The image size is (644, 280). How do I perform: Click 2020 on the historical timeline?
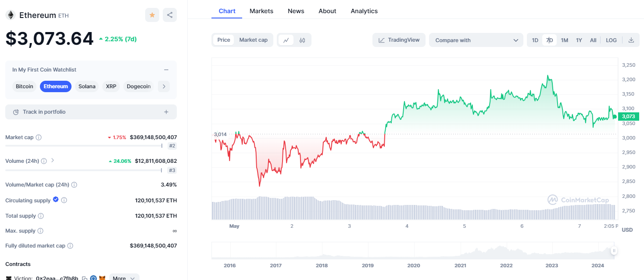(x=414, y=266)
